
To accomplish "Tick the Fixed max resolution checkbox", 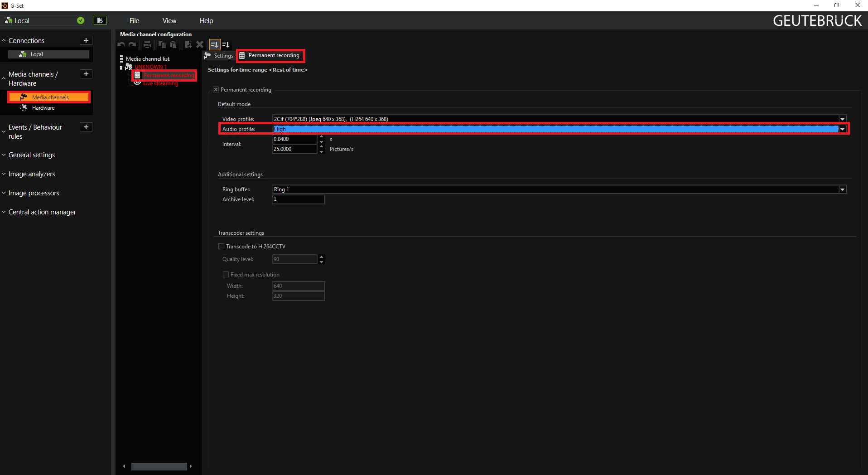I will (x=226, y=275).
